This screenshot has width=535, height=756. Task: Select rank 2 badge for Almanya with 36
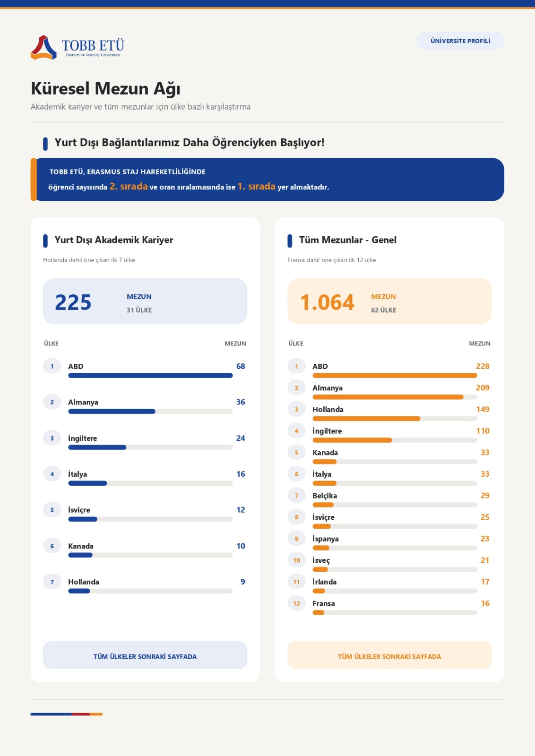[52, 402]
